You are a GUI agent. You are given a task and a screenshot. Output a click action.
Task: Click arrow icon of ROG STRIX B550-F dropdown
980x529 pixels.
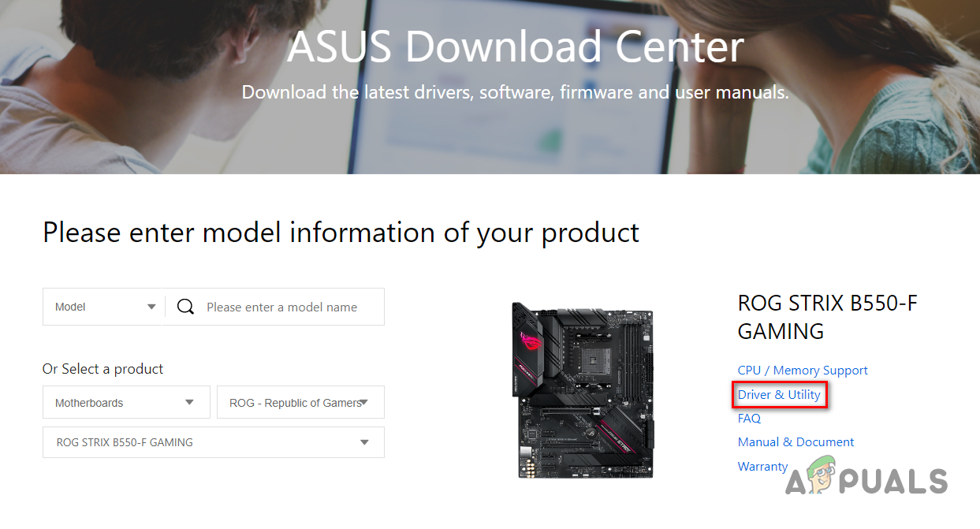[364, 442]
